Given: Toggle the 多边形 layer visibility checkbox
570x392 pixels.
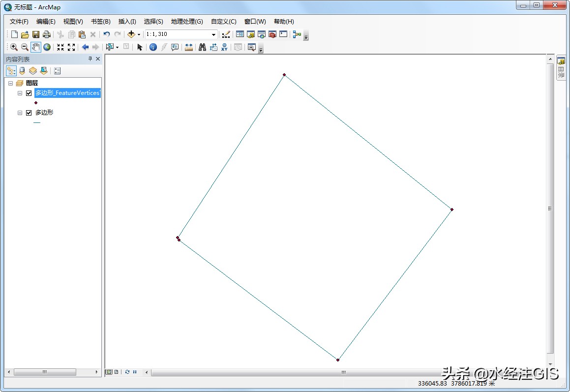Looking at the screenshot, I should pos(29,113).
